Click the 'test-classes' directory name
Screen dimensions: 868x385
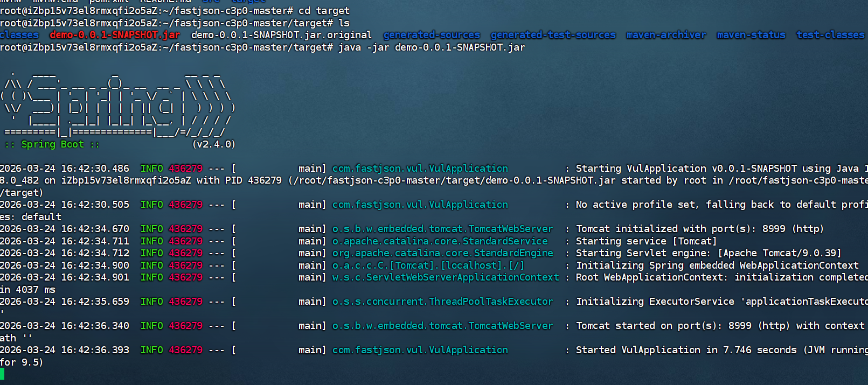[x=830, y=35]
